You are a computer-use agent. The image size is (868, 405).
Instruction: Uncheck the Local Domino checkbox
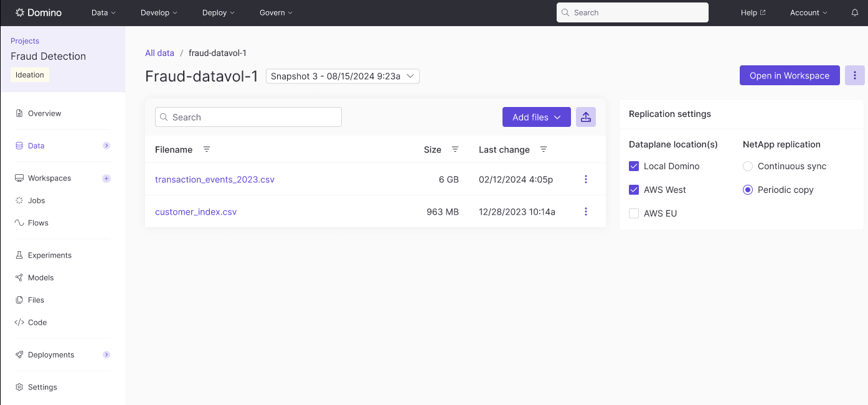pyautogui.click(x=634, y=166)
